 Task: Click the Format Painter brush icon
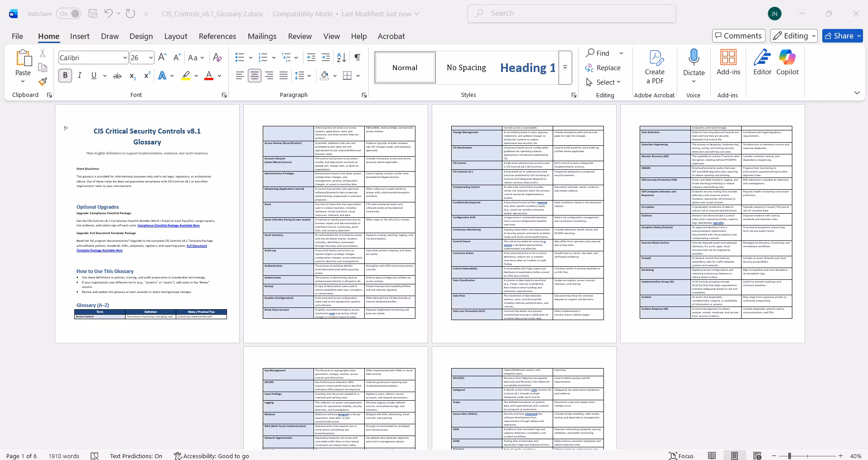[x=43, y=81]
